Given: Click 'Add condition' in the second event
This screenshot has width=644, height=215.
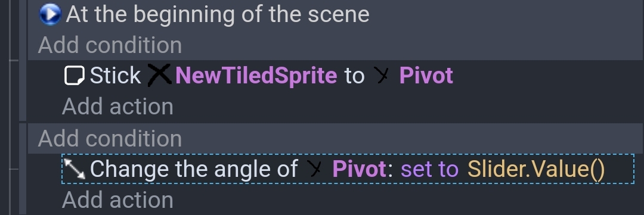Looking at the screenshot, I should (110, 139).
